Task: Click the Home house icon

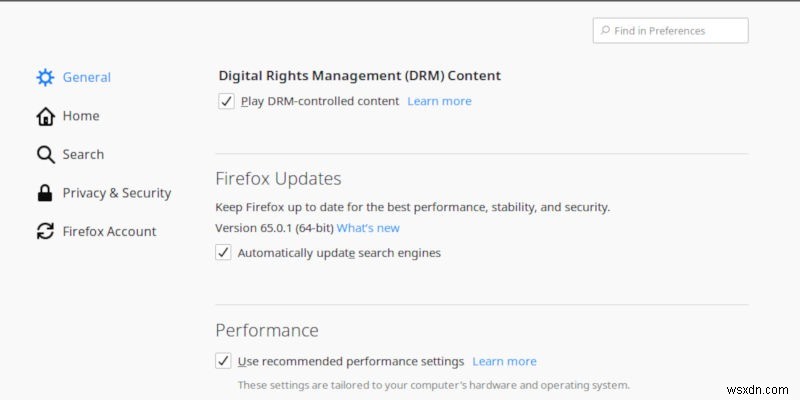Action: pyautogui.click(x=45, y=116)
